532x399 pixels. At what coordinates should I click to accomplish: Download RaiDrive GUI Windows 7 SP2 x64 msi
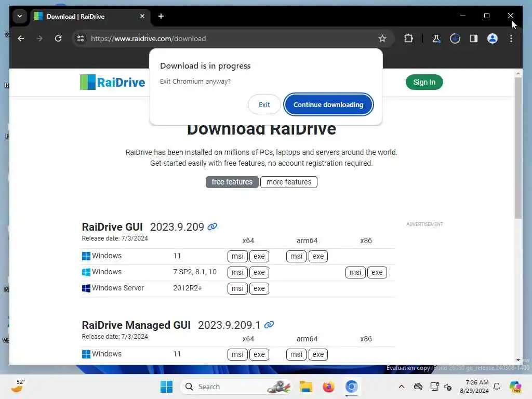pyautogui.click(x=237, y=272)
